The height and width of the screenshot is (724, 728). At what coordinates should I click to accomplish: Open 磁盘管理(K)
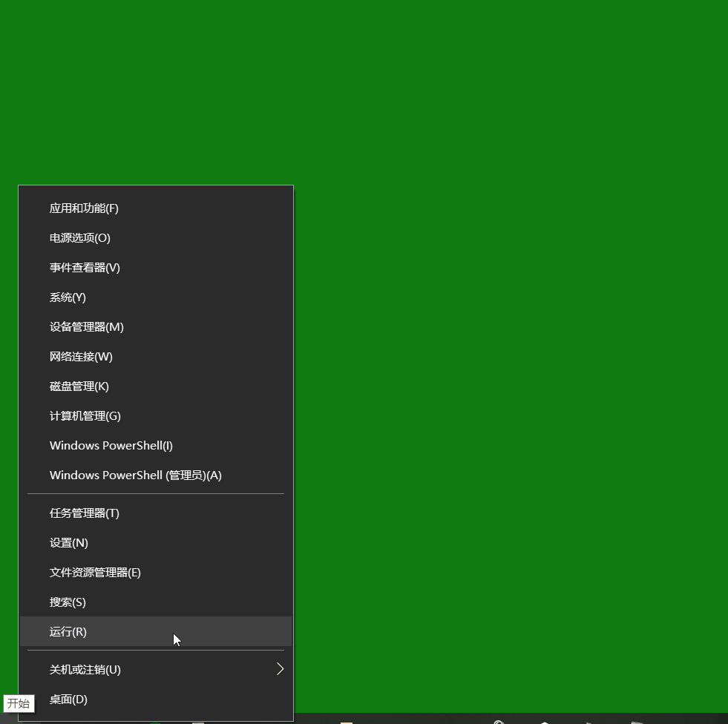[156, 386]
